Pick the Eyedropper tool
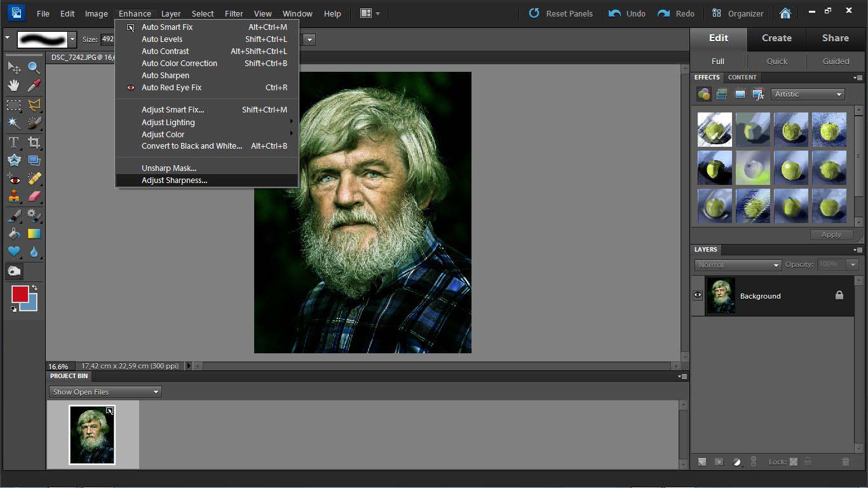Viewport: 868px width, 488px height. pos(34,85)
